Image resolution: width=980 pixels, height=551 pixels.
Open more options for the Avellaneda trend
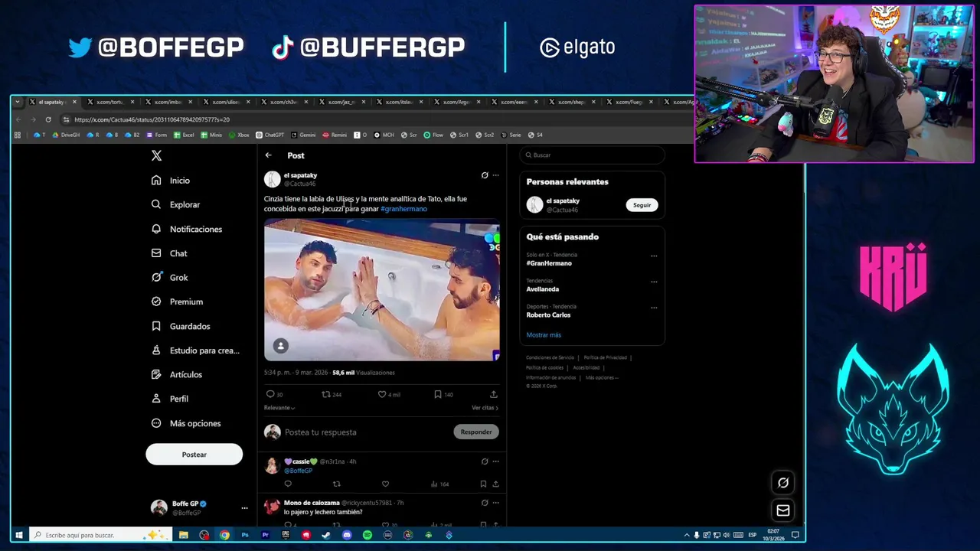[x=654, y=282]
